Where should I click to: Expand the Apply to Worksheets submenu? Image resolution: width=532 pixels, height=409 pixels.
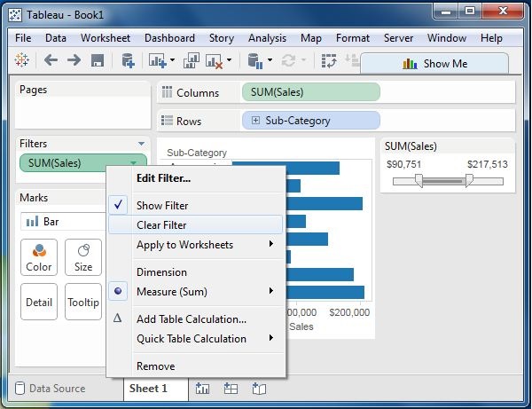[185, 245]
